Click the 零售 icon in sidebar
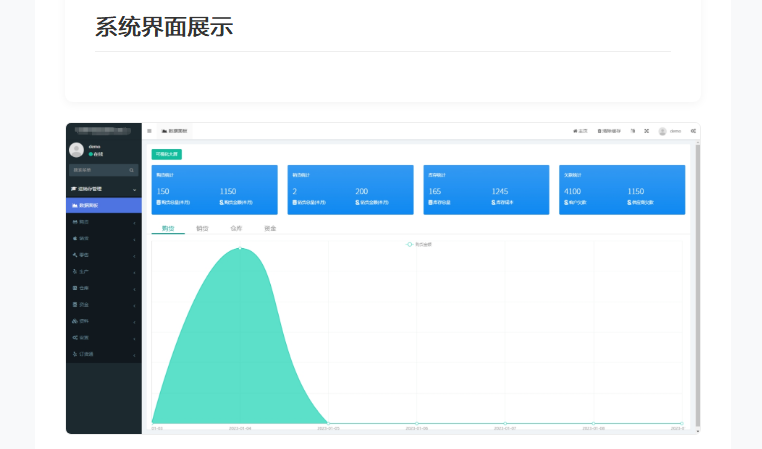 point(74,255)
